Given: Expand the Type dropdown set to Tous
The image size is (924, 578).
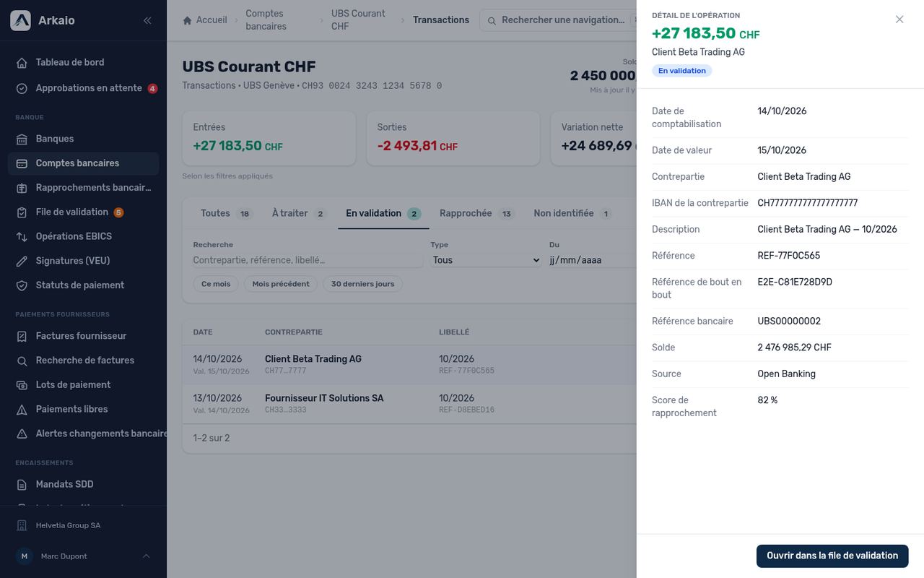Looking at the screenshot, I should (x=486, y=260).
